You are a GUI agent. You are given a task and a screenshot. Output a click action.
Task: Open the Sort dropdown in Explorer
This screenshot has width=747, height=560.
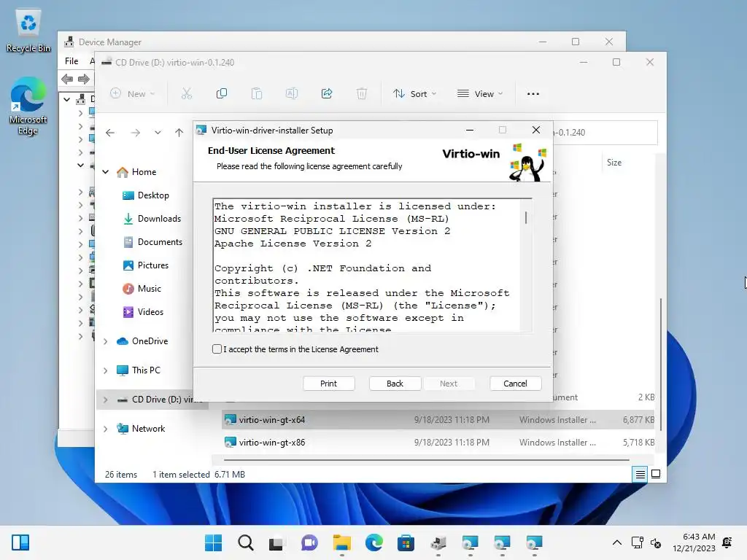pyautogui.click(x=414, y=94)
